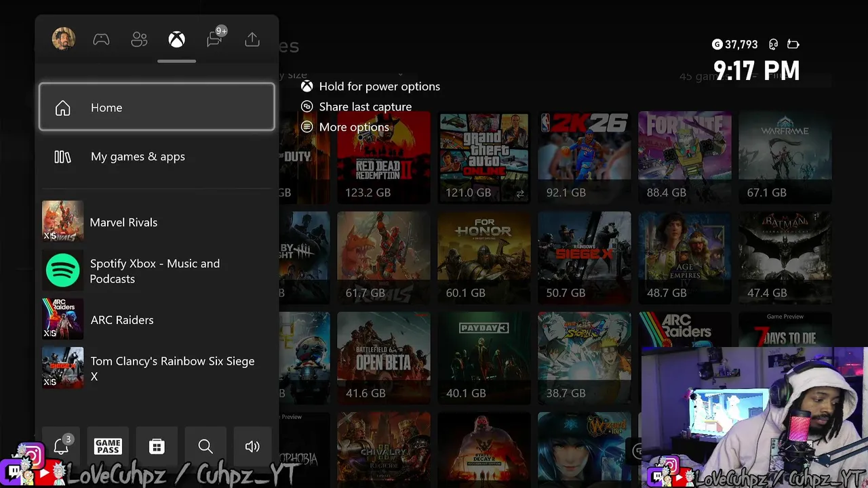Select Battlefield 6 Open Beta tile
Image resolution: width=868 pixels, height=488 pixels.
384,359
